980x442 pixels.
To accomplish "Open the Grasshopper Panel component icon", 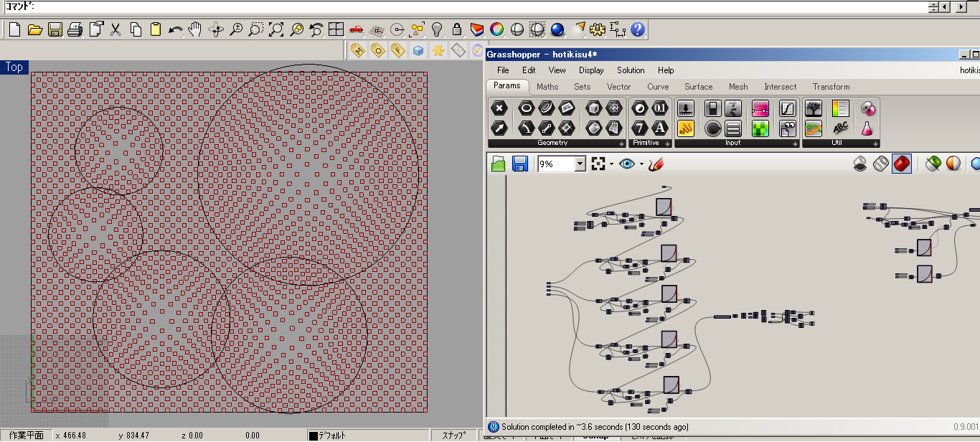I will [x=685, y=128].
